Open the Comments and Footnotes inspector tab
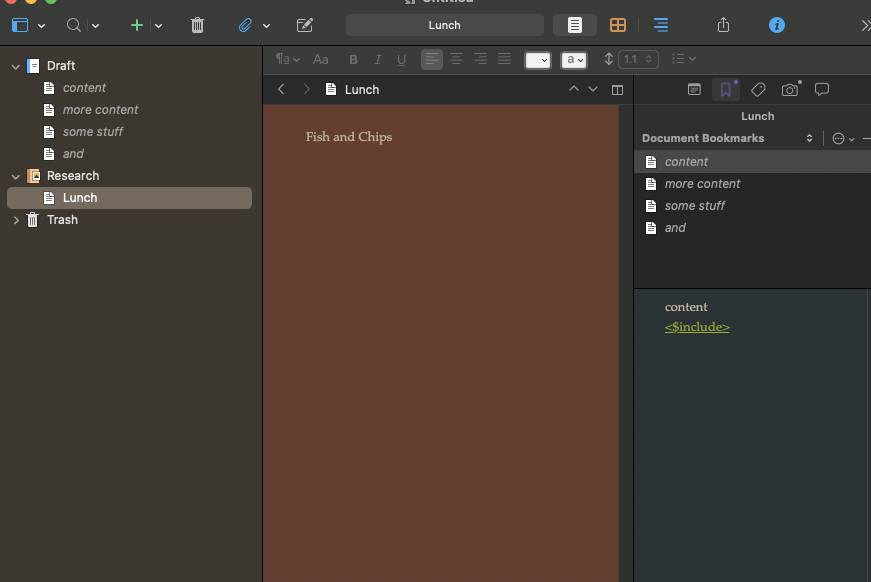Screen dimensions: 871x582 [822, 90]
